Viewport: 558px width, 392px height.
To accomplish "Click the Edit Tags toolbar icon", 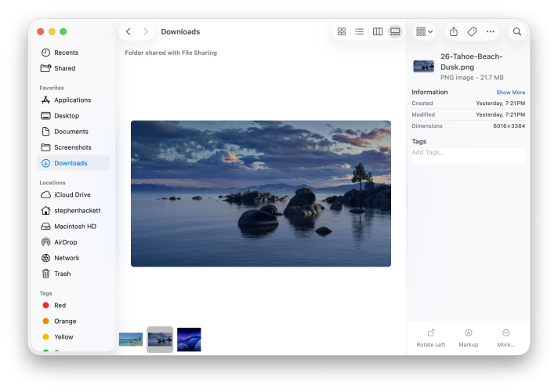I will pyautogui.click(x=472, y=31).
